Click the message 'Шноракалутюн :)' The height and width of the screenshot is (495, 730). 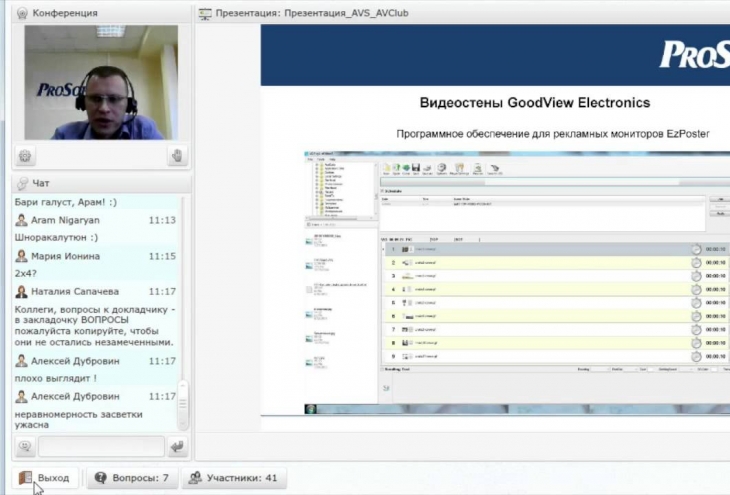[56, 237]
